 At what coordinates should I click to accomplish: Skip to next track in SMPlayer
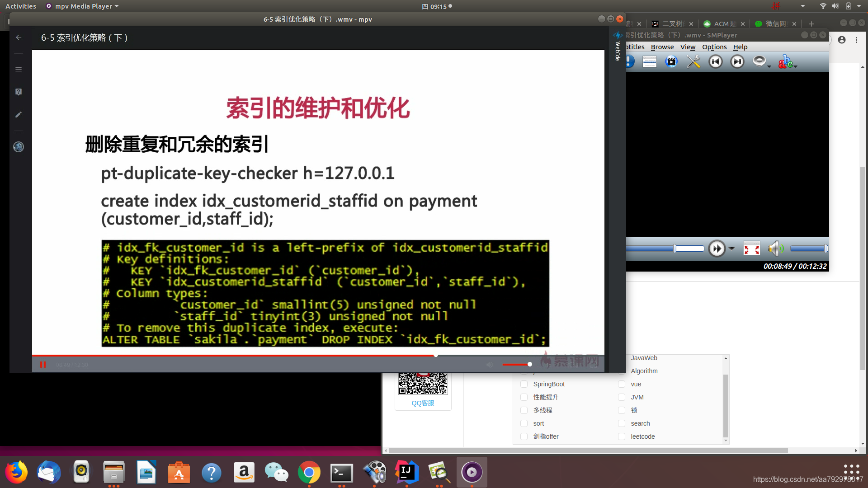click(x=737, y=61)
